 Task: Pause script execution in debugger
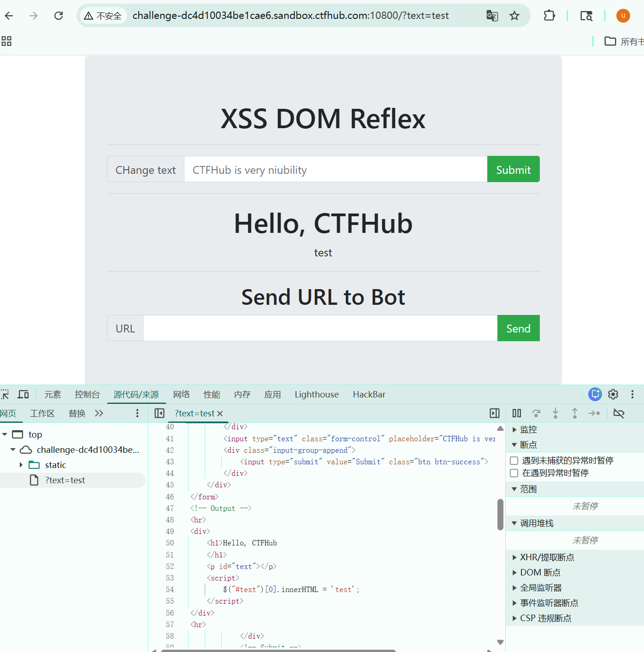[517, 413]
